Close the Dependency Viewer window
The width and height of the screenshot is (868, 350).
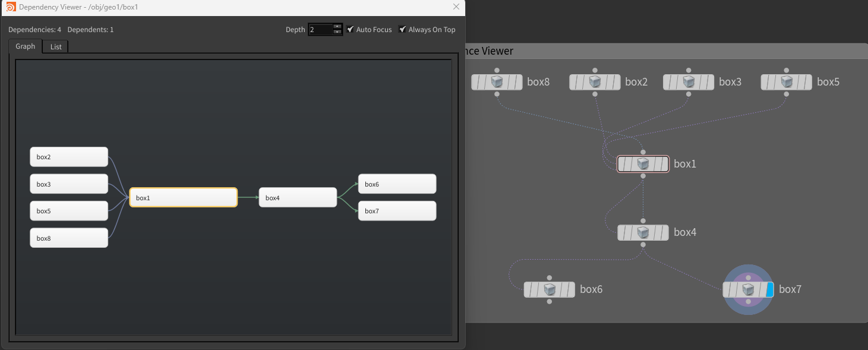click(x=456, y=7)
